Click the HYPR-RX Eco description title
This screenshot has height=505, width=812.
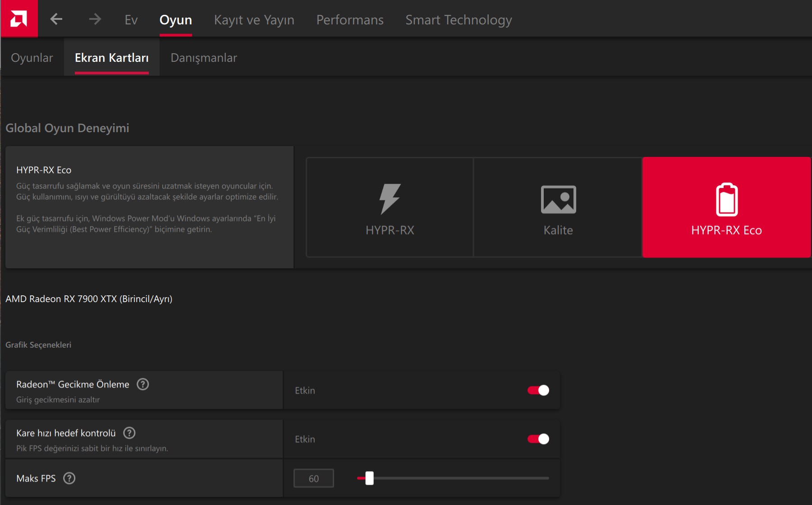[44, 170]
